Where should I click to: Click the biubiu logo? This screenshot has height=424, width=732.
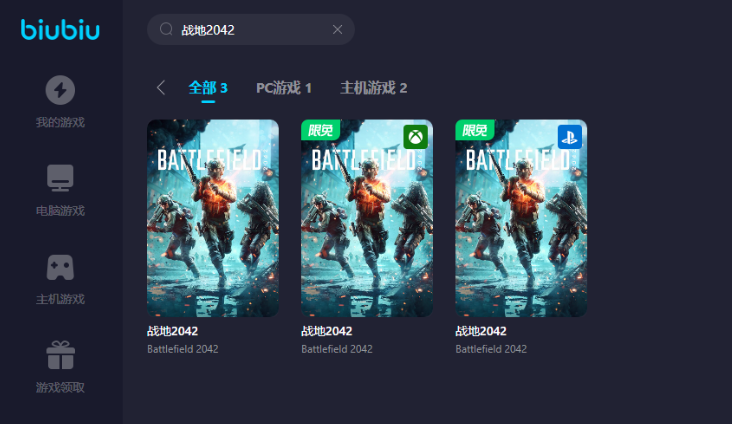61,30
